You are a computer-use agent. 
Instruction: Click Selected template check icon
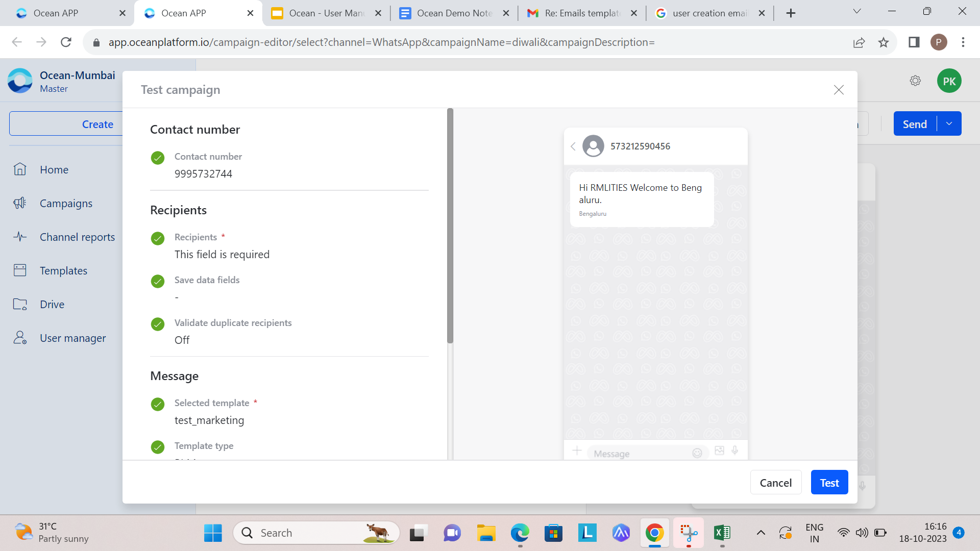point(158,405)
